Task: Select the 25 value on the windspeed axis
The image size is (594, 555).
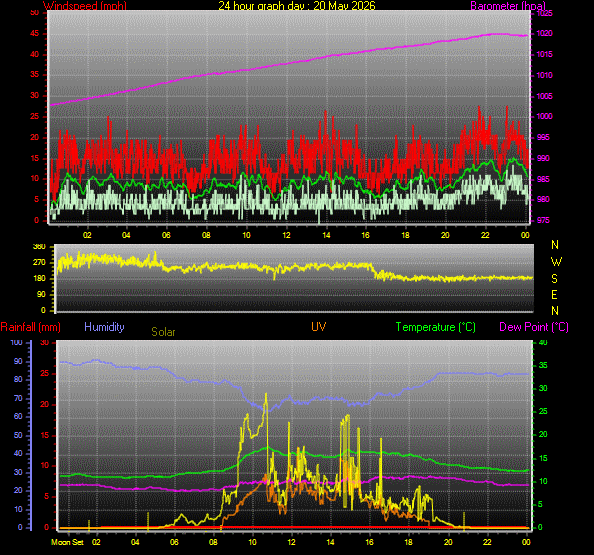Action: click(34, 116)
